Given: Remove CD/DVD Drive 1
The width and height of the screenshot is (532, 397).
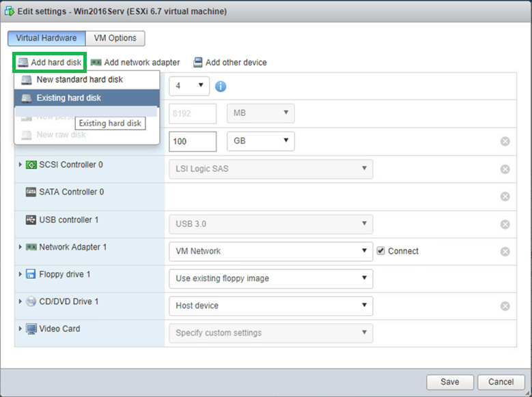Looking at the screenshot, I should [505, 306].
